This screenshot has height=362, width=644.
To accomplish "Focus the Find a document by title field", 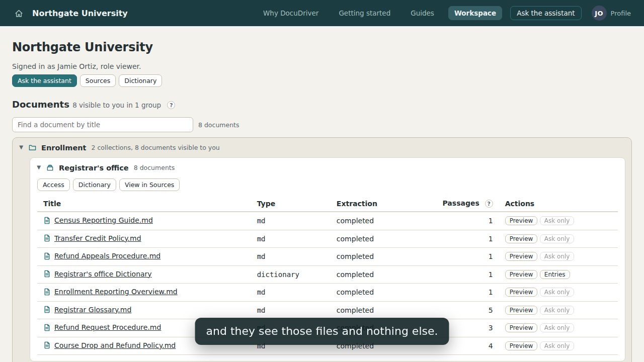I will (103, 125).
